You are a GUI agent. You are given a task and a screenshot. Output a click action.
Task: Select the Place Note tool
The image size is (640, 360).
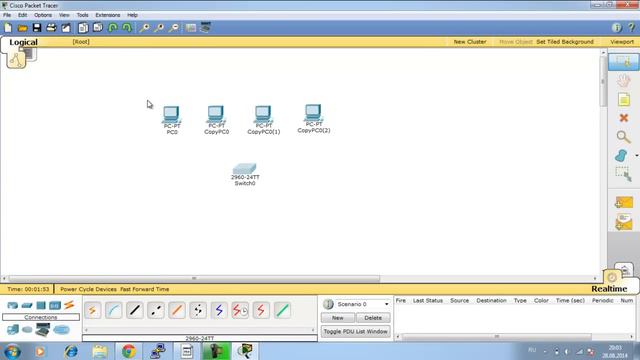624,99
